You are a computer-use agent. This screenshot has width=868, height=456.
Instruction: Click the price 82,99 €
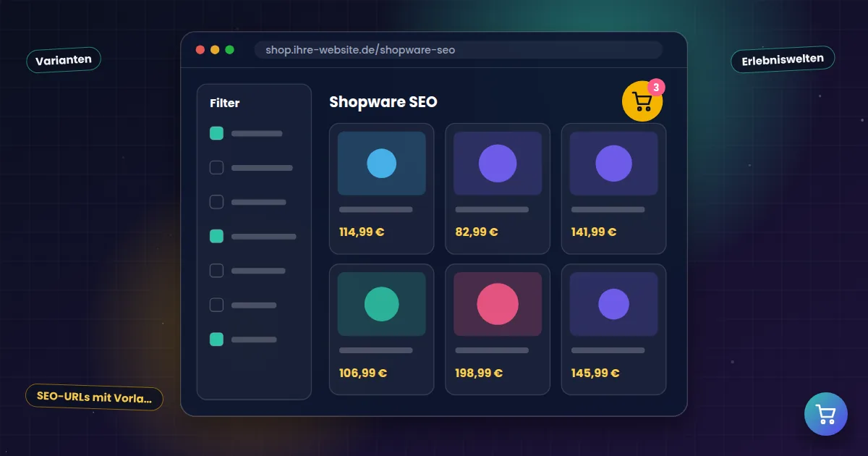(477, 232)
